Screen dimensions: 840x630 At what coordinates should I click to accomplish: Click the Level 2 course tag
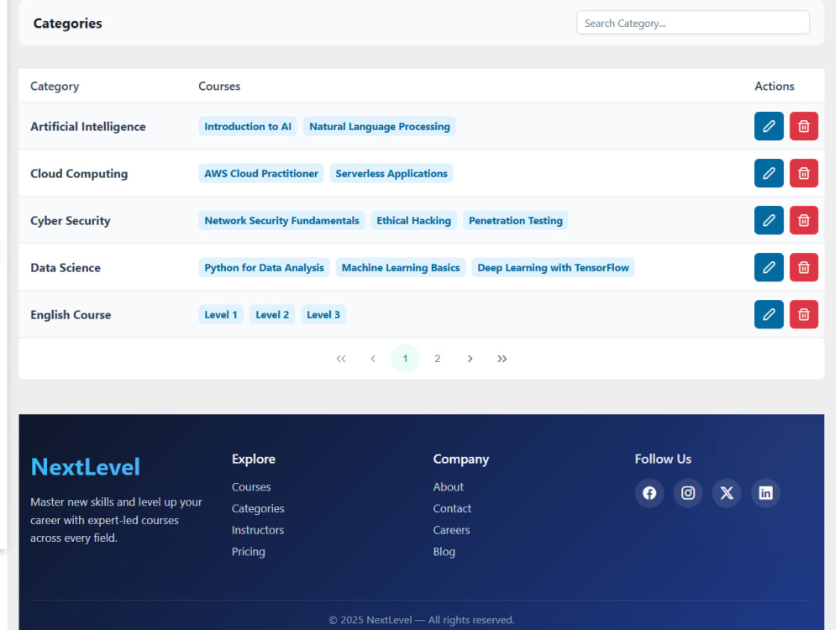(x=271, y=315)
